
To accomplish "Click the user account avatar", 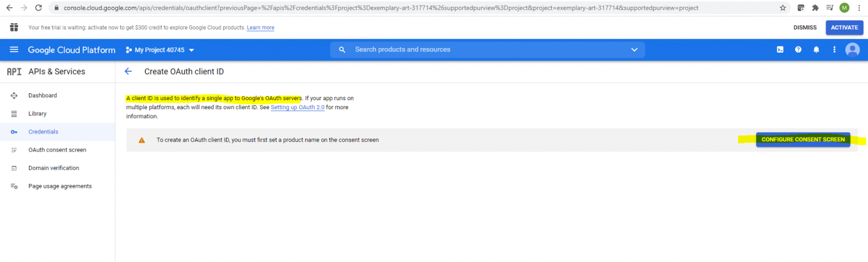I will (x=852, y=50).
